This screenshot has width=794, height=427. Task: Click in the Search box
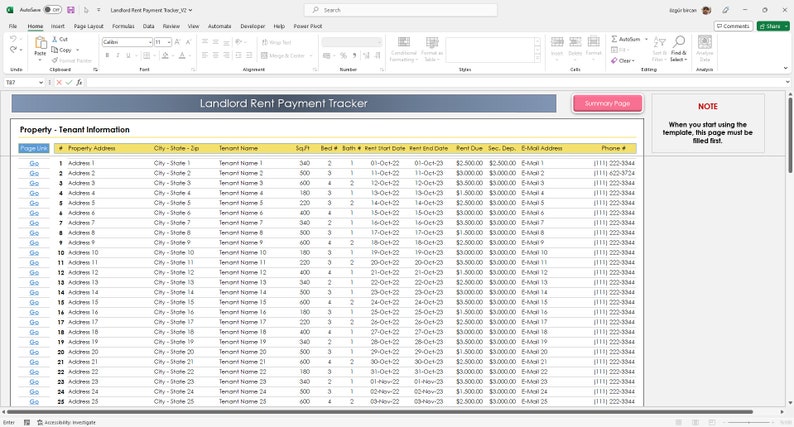pos(401,10)
